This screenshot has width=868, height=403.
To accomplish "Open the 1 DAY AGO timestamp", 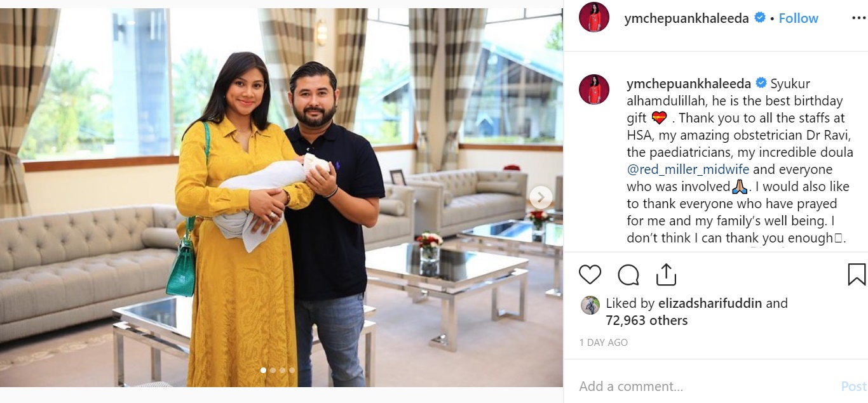I will [x=603, y=343].
